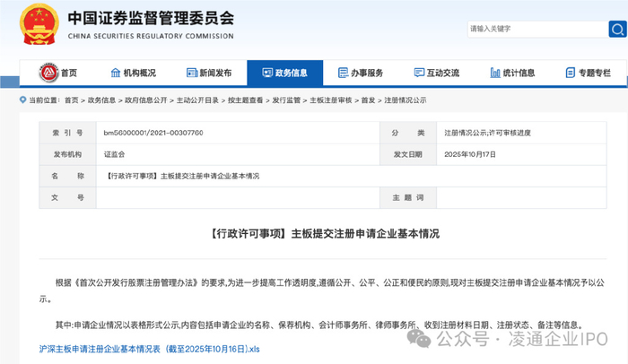Click the red home icon beside 首页
The width and height of the screenshot is (628, 364).
48,73
